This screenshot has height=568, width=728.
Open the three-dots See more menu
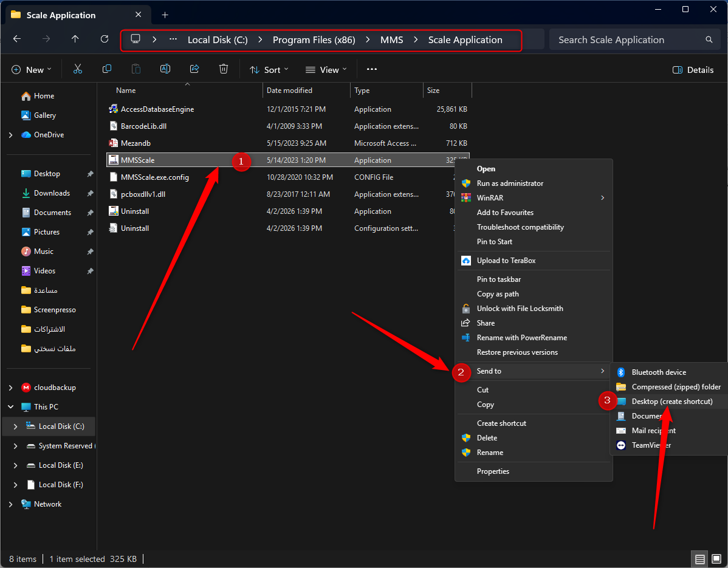tap(372, 70)
